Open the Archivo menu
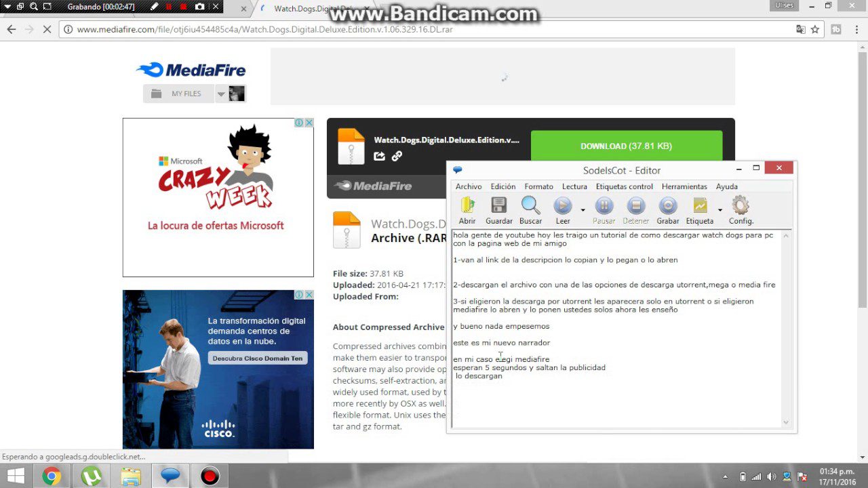This screenshot has height=488, width=868. pyautogui.click(x=469, y=186)
